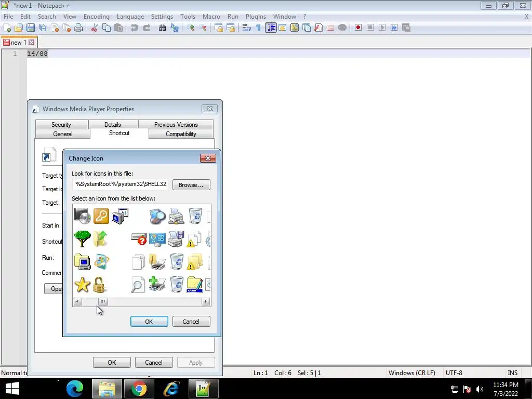Cancel the Change Icon dialog
Screen dimensions: 532x399
191,321
